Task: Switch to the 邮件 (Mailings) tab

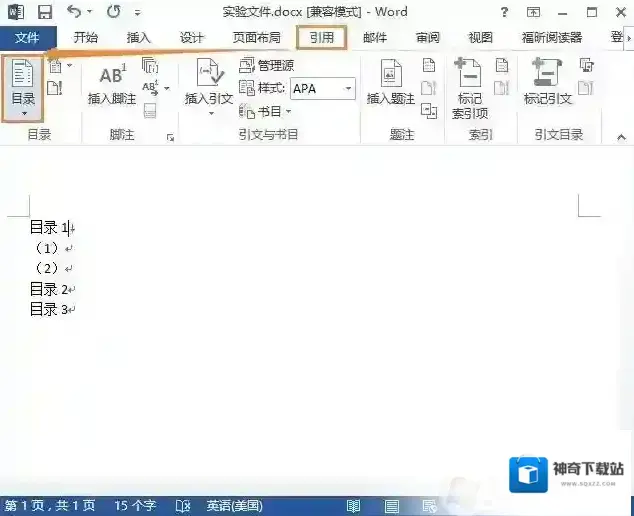Action: 375,38
